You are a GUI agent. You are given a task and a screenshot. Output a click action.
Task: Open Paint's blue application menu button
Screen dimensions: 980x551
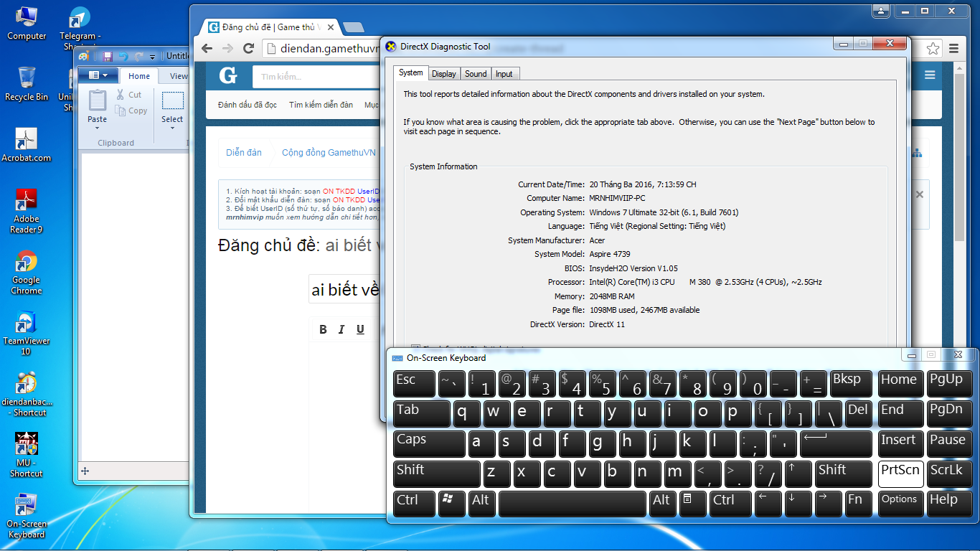coord(98,75)
